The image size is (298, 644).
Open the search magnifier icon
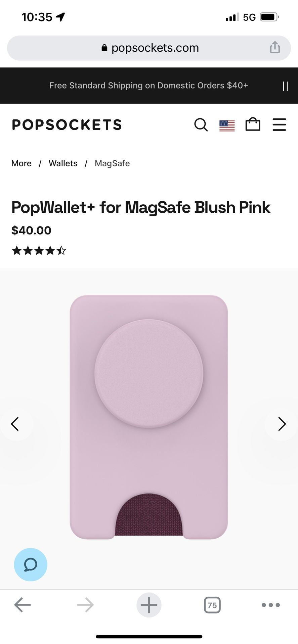click(x=201, y=125)
